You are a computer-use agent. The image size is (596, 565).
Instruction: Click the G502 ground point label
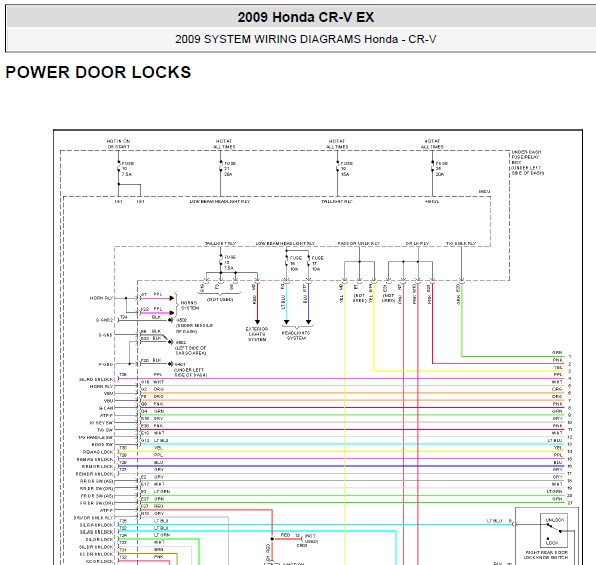pyautogui.click(x=182, y=320)
